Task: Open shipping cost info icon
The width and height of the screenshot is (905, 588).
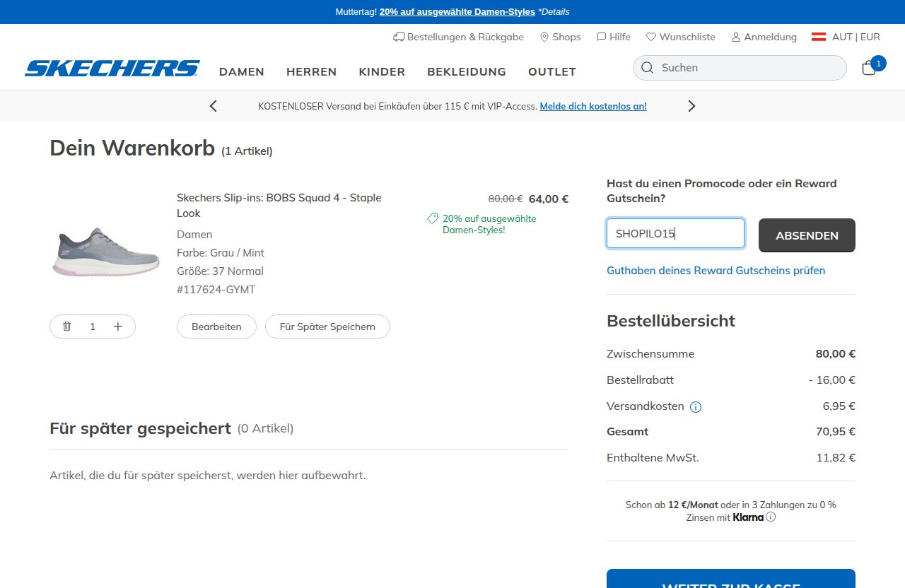Action: click(696, 407)
